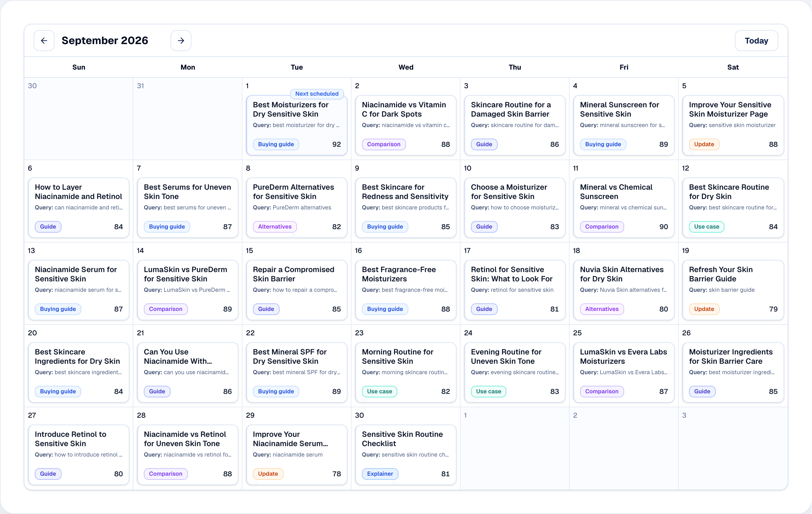Open Improve Your Sensitive Skin Moisturizer Page card
Image resolution: width=812 pixels, height=514 pixels.
733,125
